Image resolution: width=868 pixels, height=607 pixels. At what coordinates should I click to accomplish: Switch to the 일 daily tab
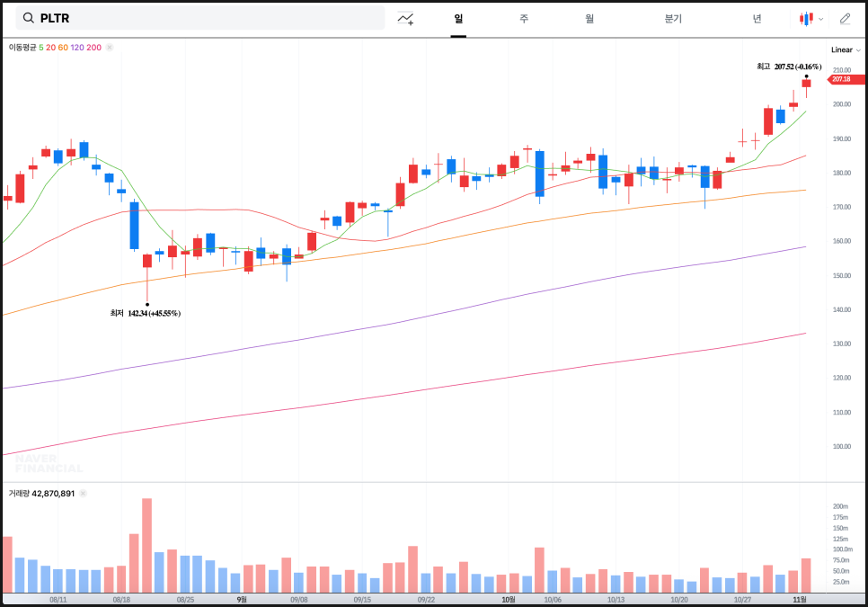[x=458, y=18]
